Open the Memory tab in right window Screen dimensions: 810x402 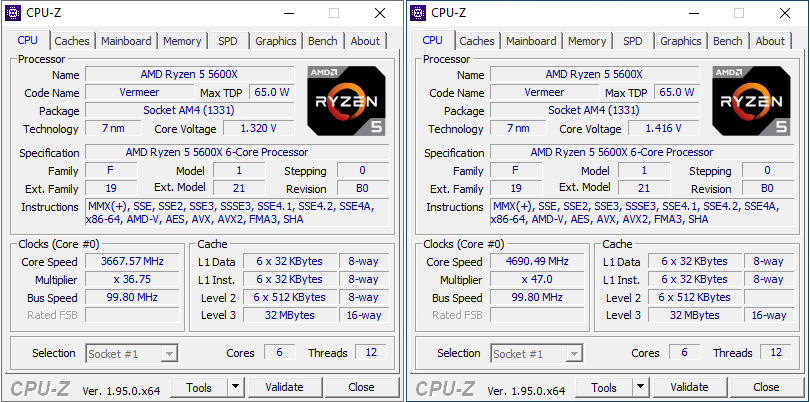[587, 41]
